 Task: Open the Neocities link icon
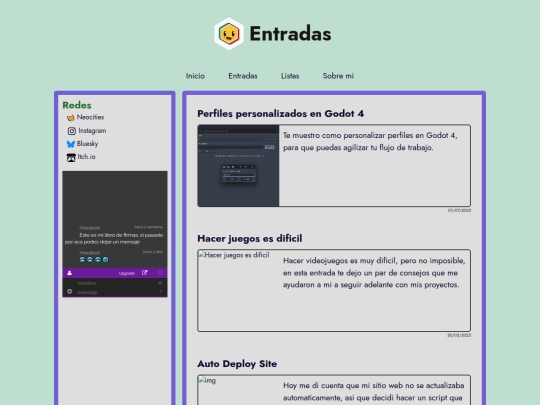[x=71, y=118]
